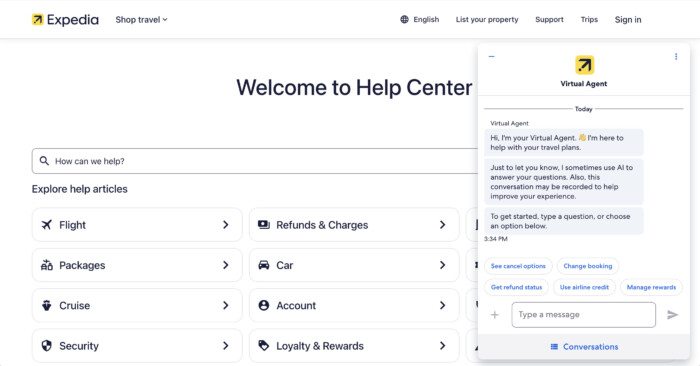Focus the Type a message field
700x366 pixels.
583,315
